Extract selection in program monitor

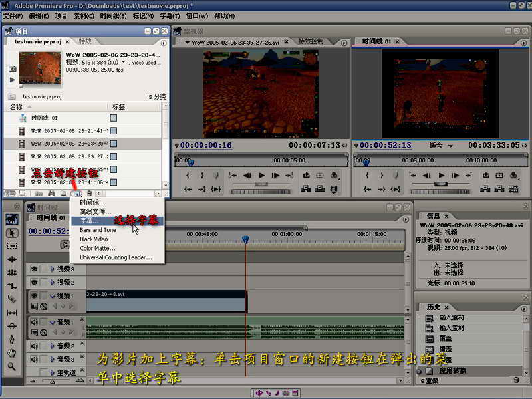[x=499, y=189]
